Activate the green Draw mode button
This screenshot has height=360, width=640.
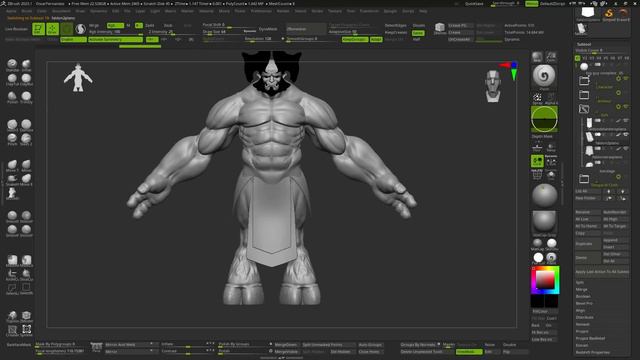coord(53,29)
